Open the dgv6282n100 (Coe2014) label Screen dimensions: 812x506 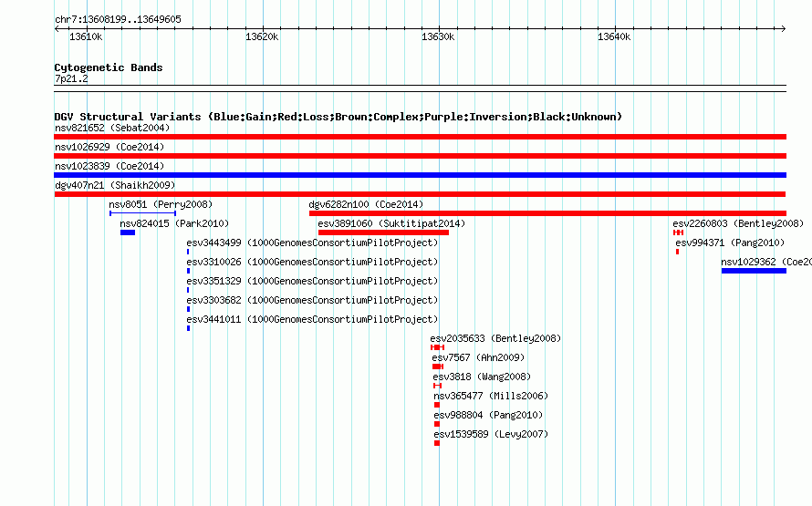pos(366,204)
